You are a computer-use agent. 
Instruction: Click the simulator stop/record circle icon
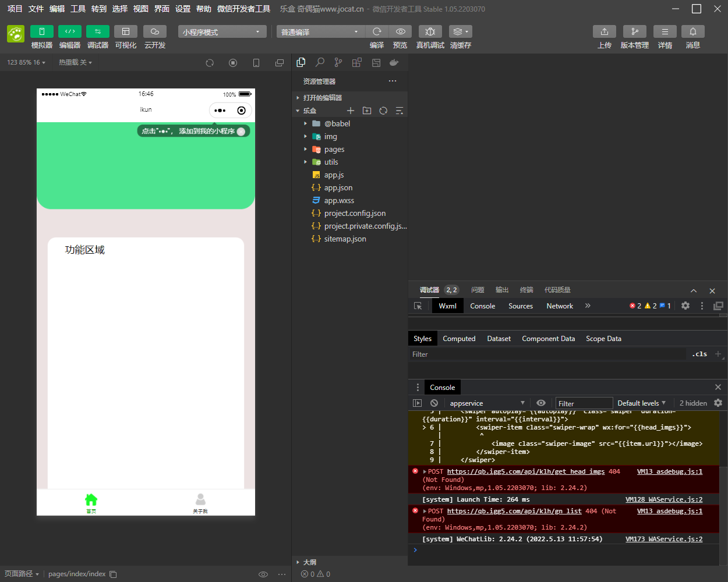coord(233,63)
